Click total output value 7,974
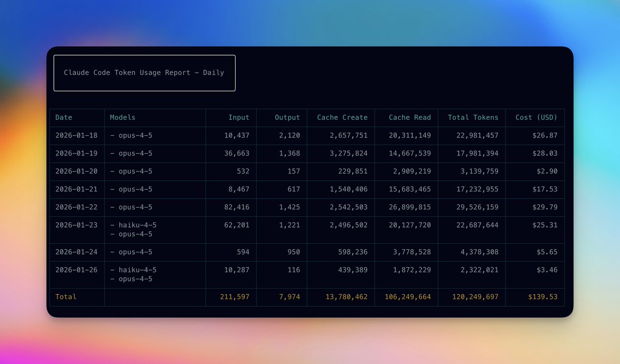620x364 pixels. (289, 297)
